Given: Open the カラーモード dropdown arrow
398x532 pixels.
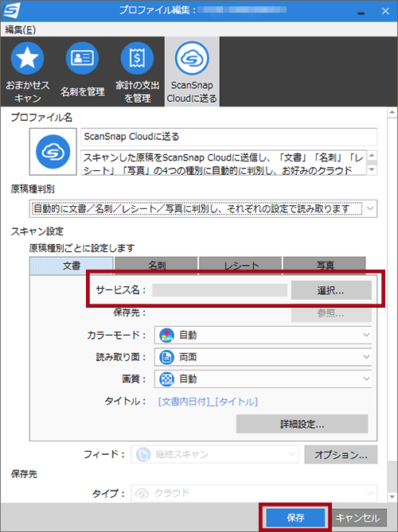Looking at the screenshot, I should (366, 335).
